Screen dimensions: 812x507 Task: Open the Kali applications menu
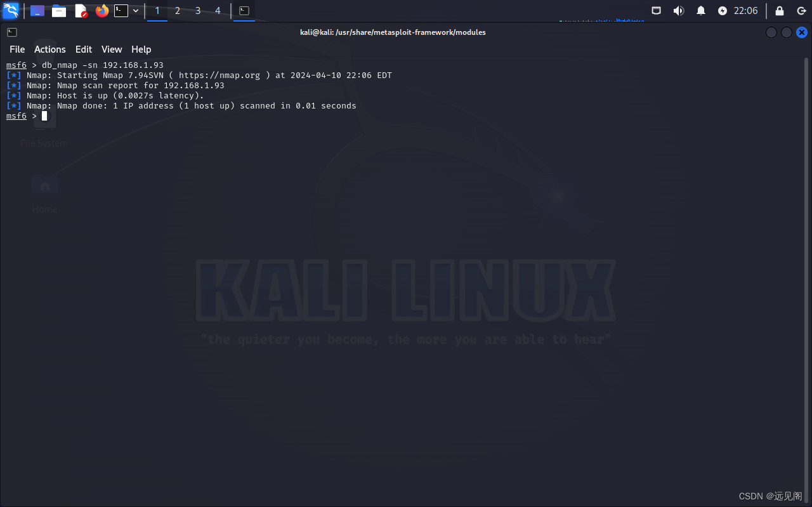(x=11, y=11)
